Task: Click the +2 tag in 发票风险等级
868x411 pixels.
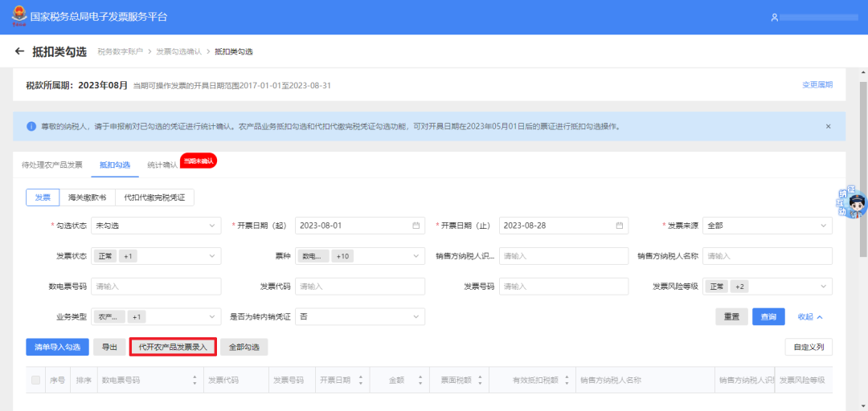Action: (x=739, y=287)
